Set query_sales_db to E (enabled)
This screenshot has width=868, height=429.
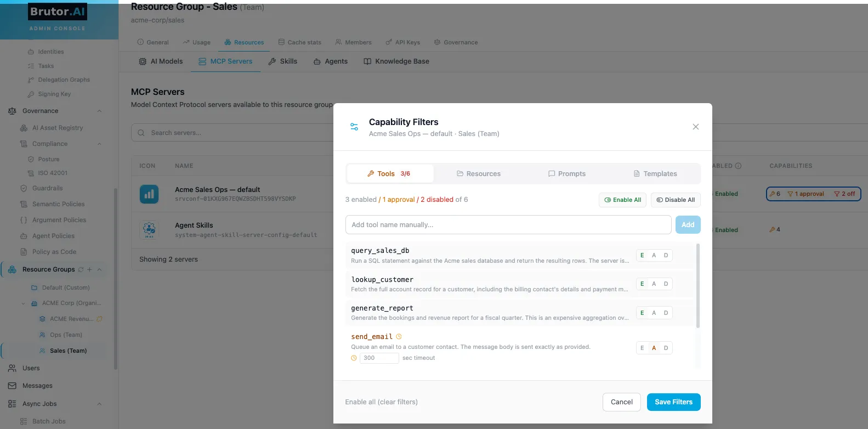642,255
